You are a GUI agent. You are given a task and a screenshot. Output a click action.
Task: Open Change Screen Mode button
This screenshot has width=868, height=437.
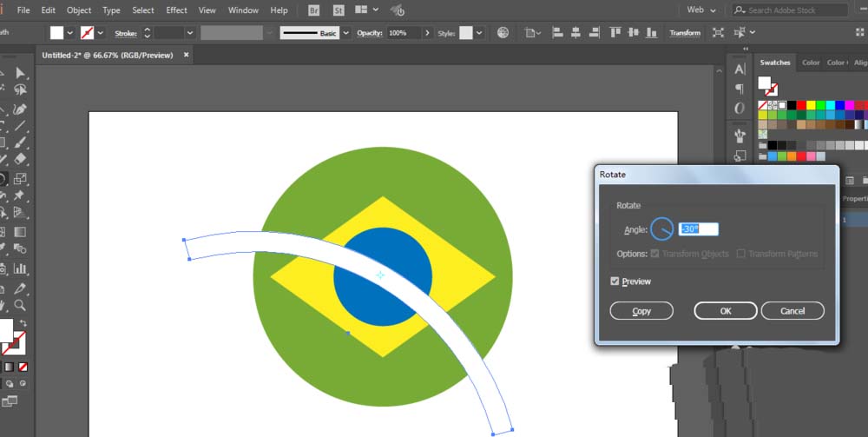10,401
